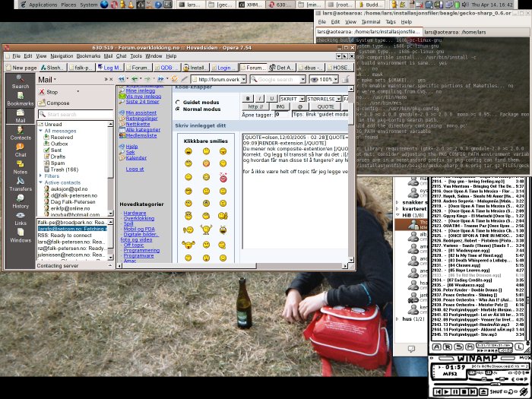Open the Bookmarks panel in Opera sidebar

pyautogui.click(x=21, y=99)
